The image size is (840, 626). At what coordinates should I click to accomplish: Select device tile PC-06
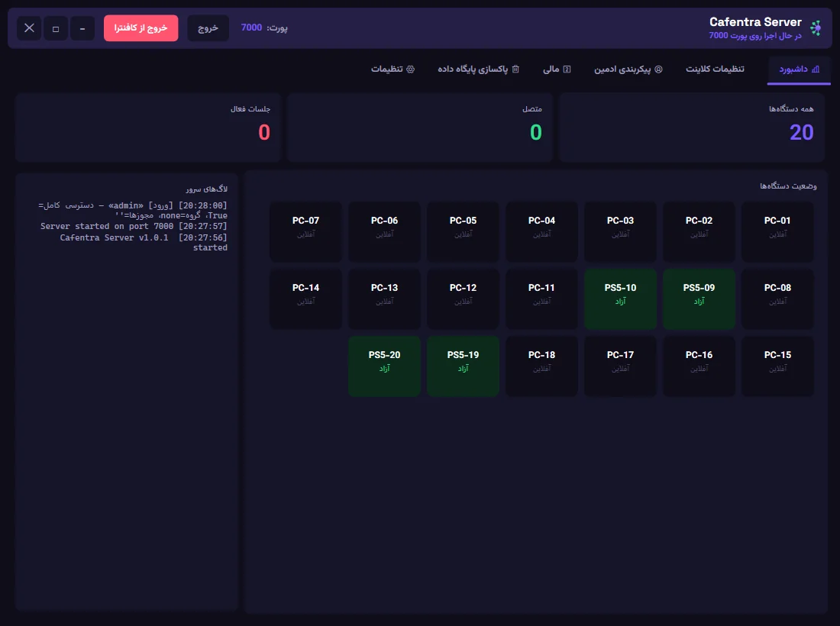point(384,232)
